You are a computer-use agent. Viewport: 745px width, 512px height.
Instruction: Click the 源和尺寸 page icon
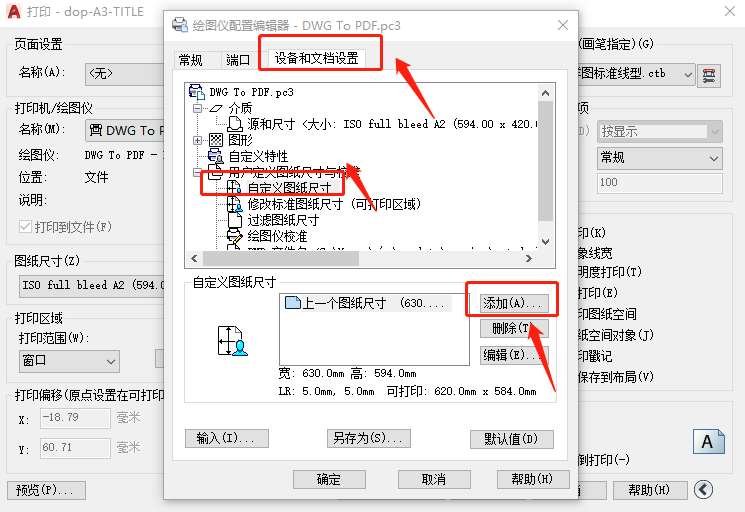[235, 123]
